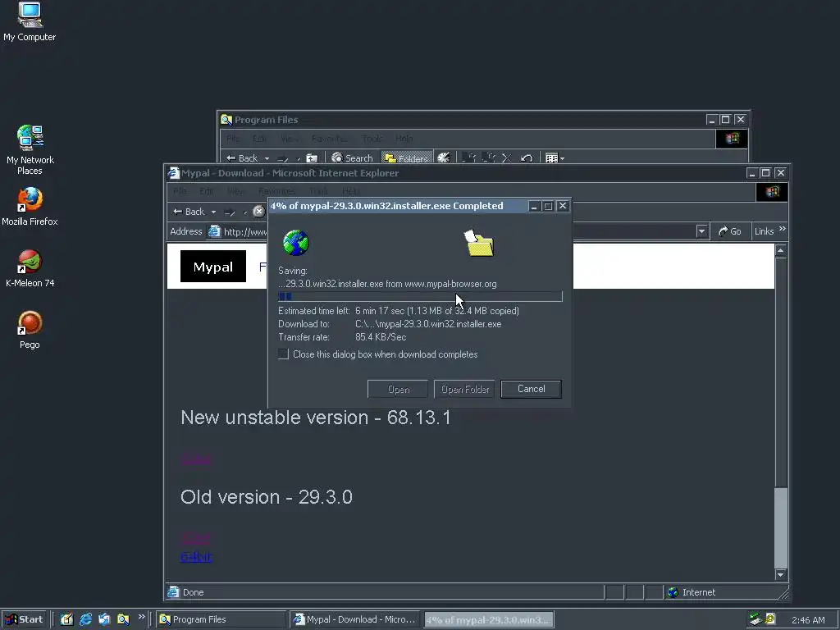Open View menu in Program Files window
The width and height of the screenshot is (840, 630).
click(x=290, y=139)
